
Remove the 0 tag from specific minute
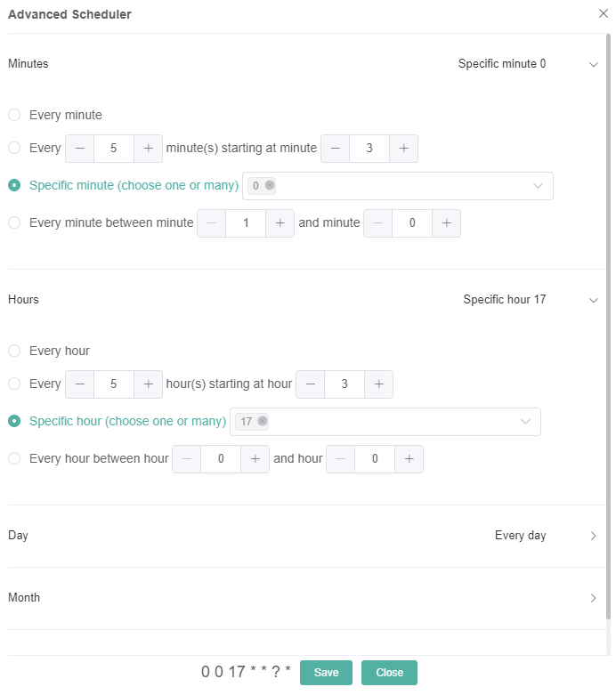(270, 186)
